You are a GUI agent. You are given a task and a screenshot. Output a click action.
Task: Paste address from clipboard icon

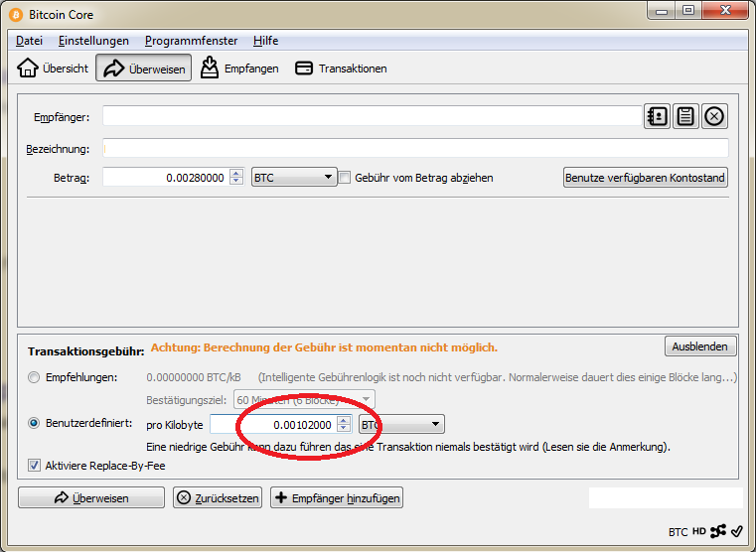click(x=685, y=116)
